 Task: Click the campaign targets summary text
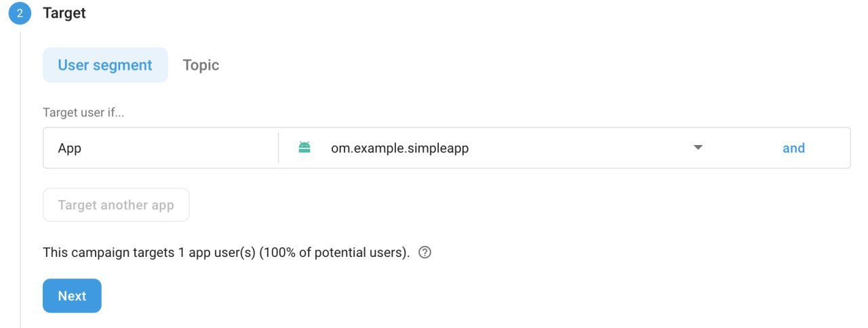click(x=226, y=253)
